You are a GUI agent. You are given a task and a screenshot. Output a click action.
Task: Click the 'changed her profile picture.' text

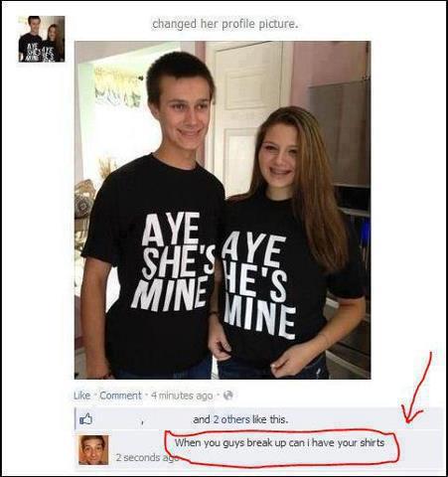pos(224,24)
